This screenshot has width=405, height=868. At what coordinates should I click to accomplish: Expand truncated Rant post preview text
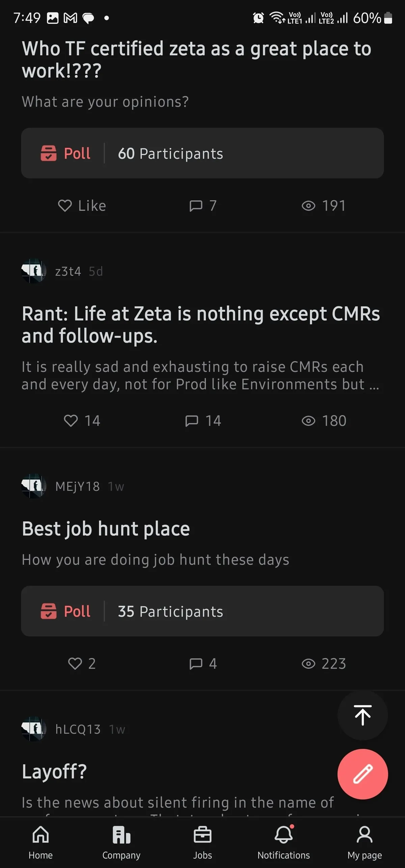[200, 375]
